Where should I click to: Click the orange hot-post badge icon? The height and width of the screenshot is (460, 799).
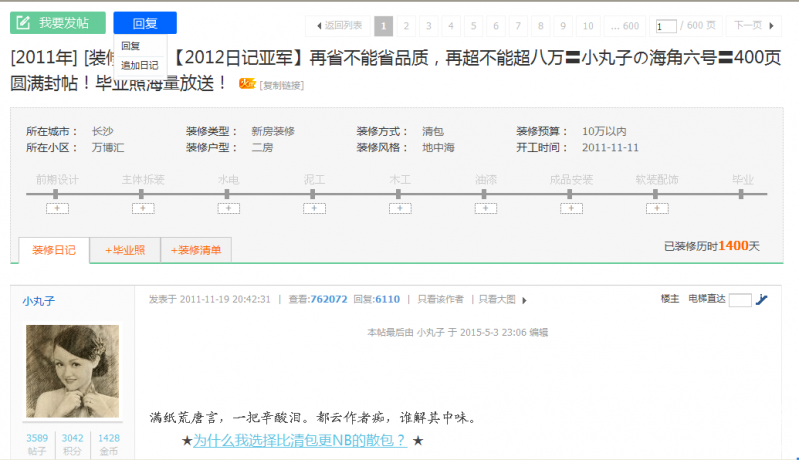(247, 84)
